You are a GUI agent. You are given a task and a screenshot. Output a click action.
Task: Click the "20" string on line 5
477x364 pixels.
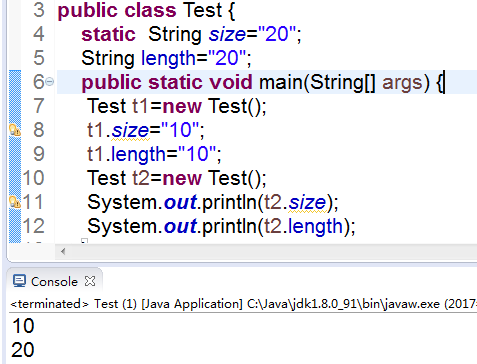click(x=227, y=58)
